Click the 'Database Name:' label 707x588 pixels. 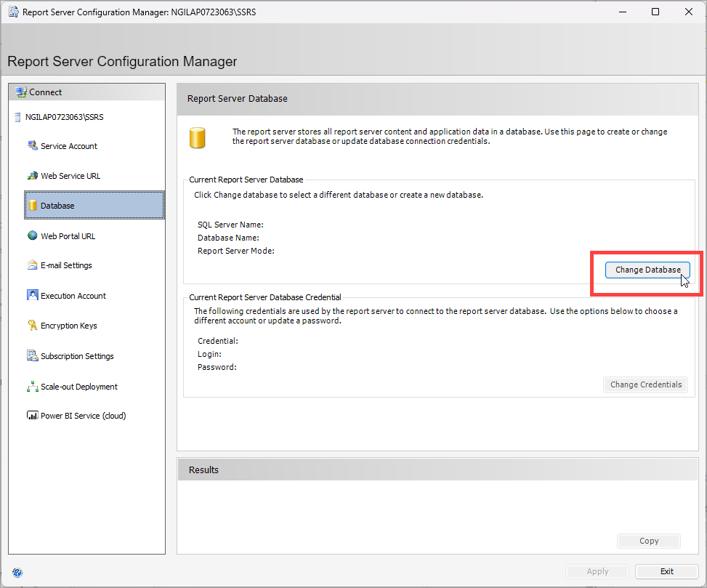(228, 238)
